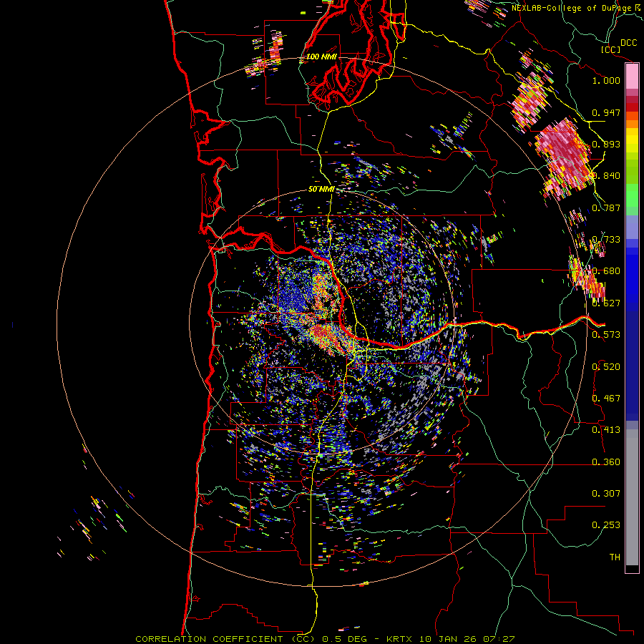Select the 1.000 value on the color scale
Image resolution: width=644 pixels, height=644 pixels.
click(x=606, y=80)
